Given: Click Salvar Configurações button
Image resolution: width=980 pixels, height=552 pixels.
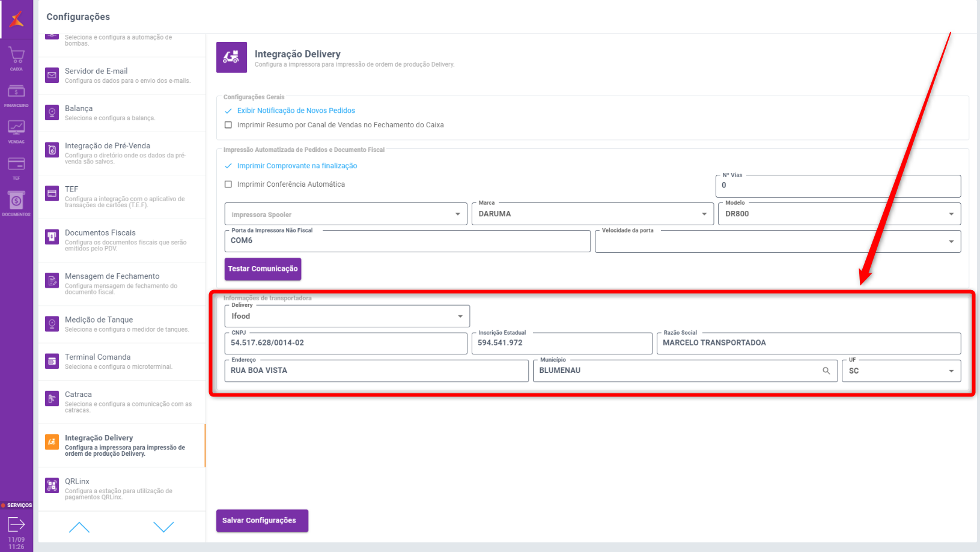Looking at the screenshot, I should pos(262,521).
